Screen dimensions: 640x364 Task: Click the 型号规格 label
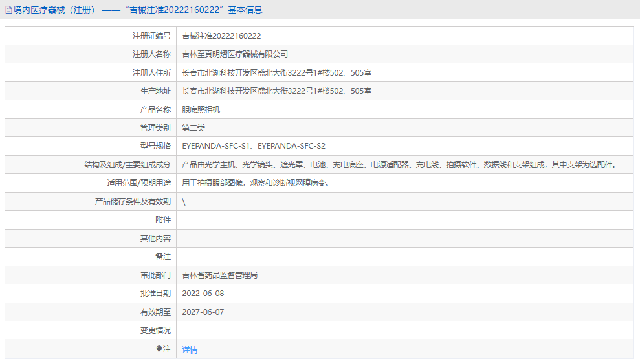155,146
